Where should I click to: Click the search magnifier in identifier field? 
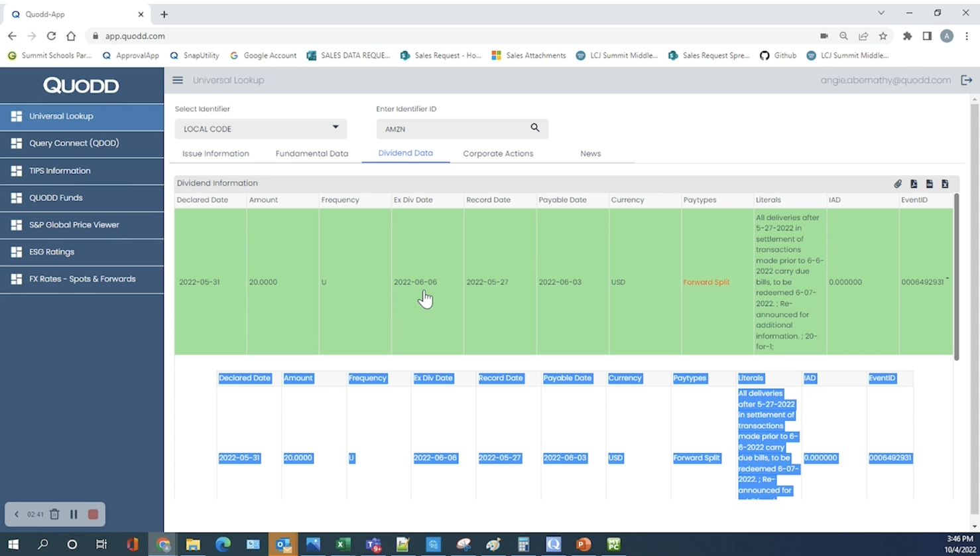click(x=534, y=128)
